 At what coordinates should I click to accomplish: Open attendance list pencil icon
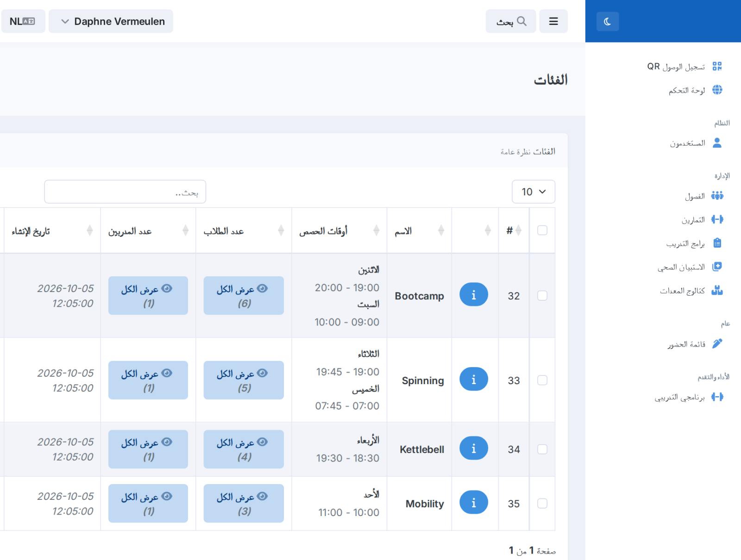pyautogui.click(x=717, y=343)
